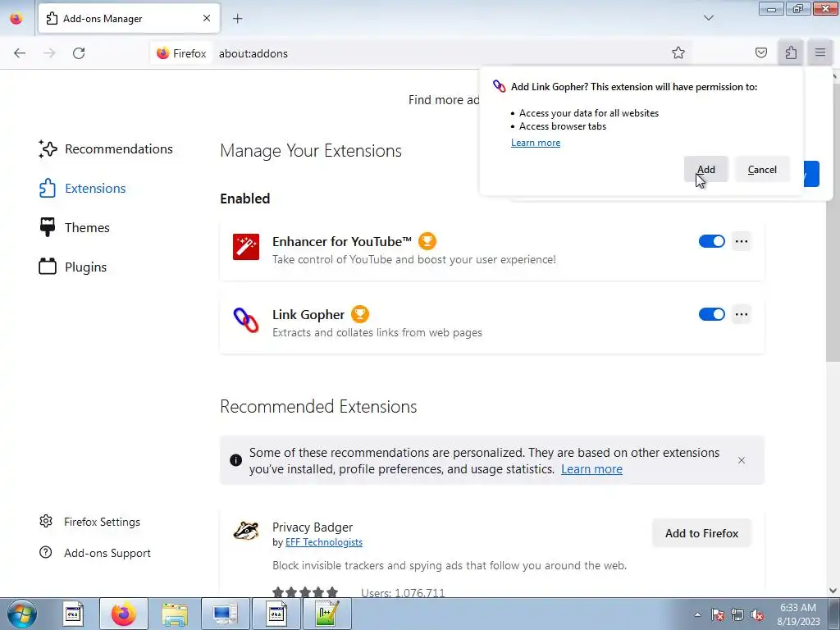Select Extensions in the sidebar
The width and height of the screenshot is (840, 630).
click(83, 188)
